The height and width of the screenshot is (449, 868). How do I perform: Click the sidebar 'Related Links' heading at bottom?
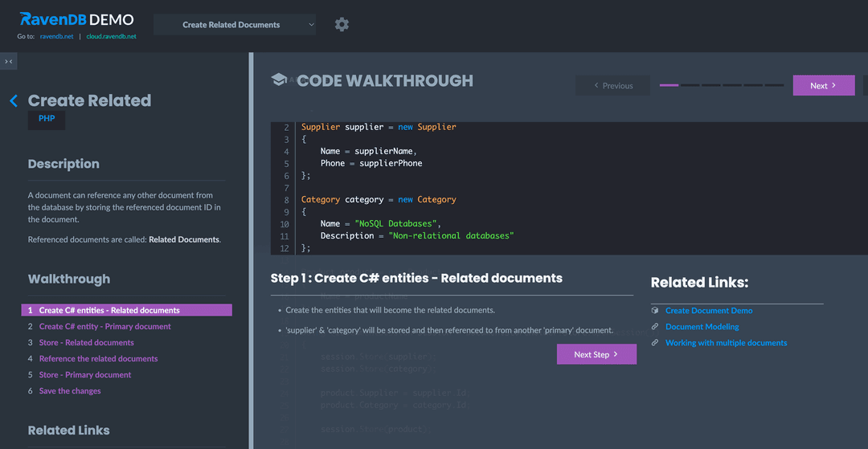coord(68,431)
